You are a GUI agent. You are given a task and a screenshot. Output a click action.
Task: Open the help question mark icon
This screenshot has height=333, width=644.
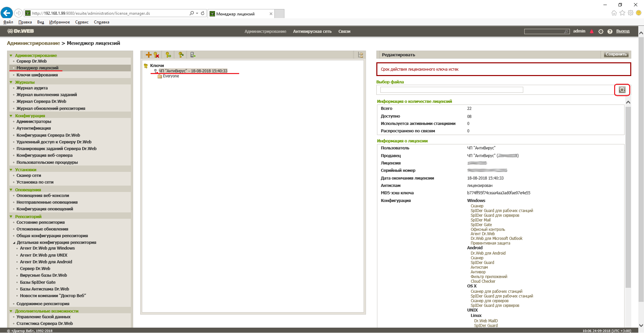(610, 31)
